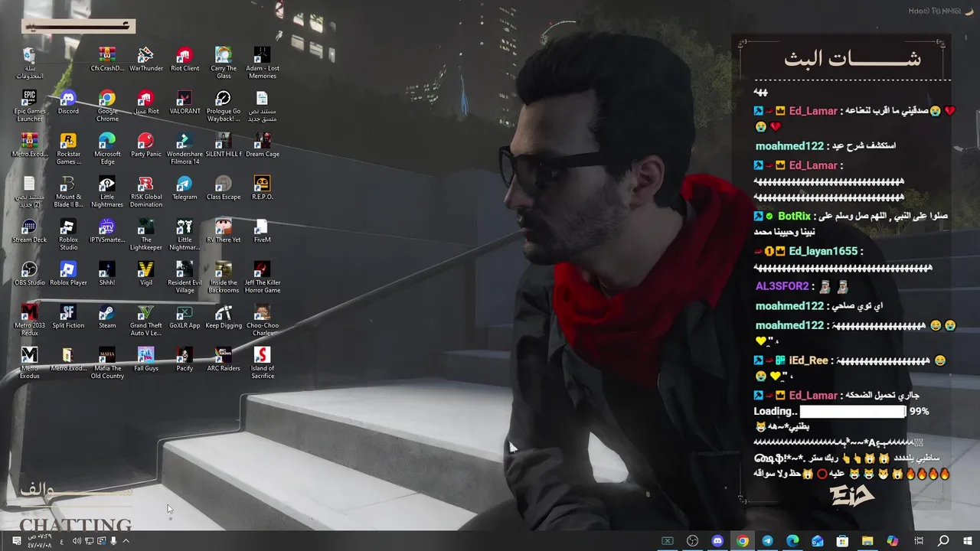Open the Rockstar Games desktop shortcut
The width and height of the screenshot is (980, 551).
(x=68, y=148)
